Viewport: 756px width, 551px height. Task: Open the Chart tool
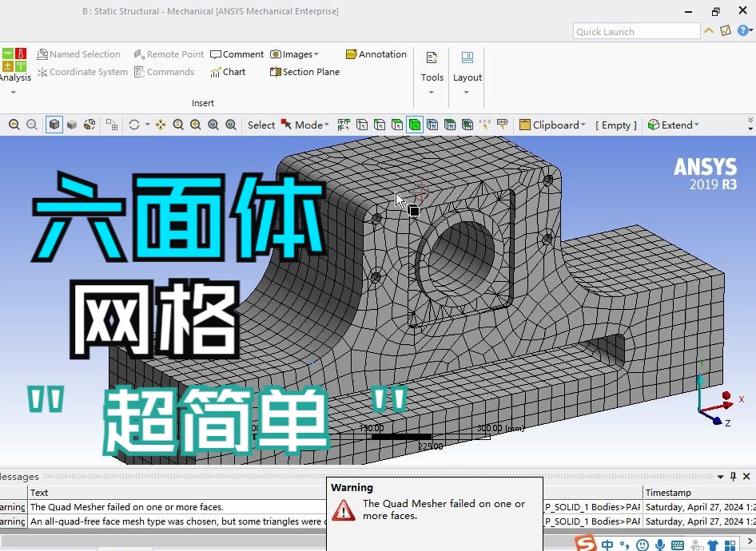tap(229, 71)
